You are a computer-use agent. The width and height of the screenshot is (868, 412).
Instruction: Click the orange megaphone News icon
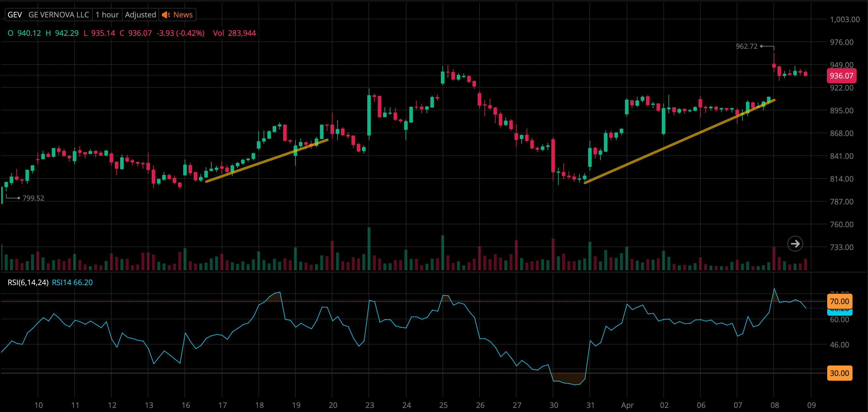[166, 15]
